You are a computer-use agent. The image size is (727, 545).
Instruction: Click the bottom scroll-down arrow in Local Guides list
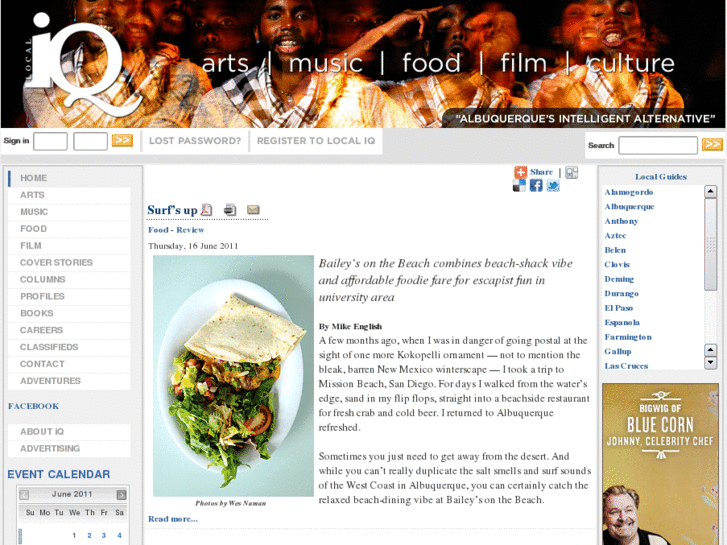710,363
